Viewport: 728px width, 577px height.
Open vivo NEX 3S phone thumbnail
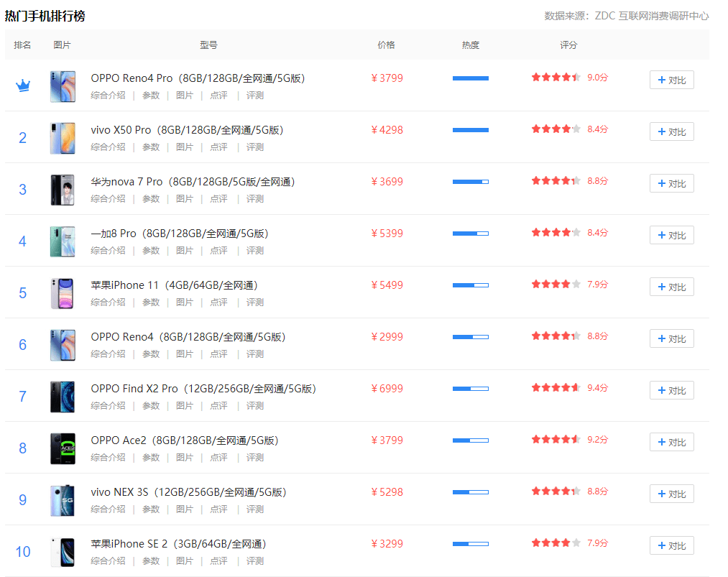coord(63,500)
